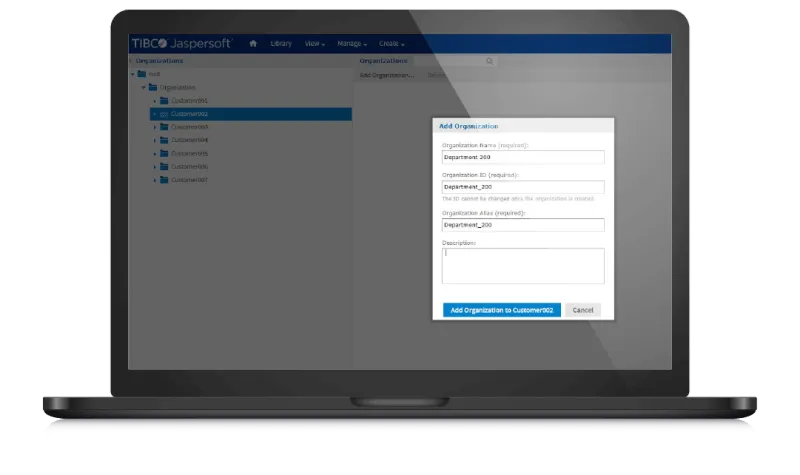
Task: Click the Add Organization dialog title
Action: click(x=468, y=126)
